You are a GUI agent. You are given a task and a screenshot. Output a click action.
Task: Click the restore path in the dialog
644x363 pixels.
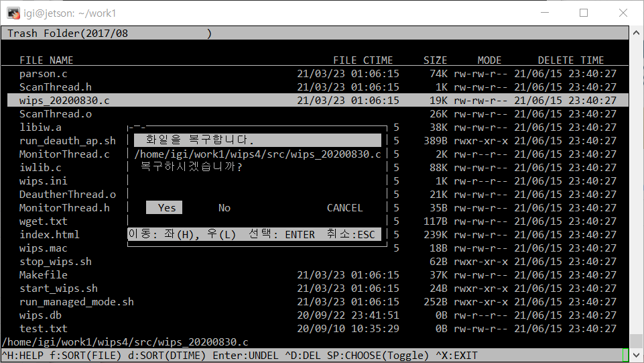[x=257, y=154]
